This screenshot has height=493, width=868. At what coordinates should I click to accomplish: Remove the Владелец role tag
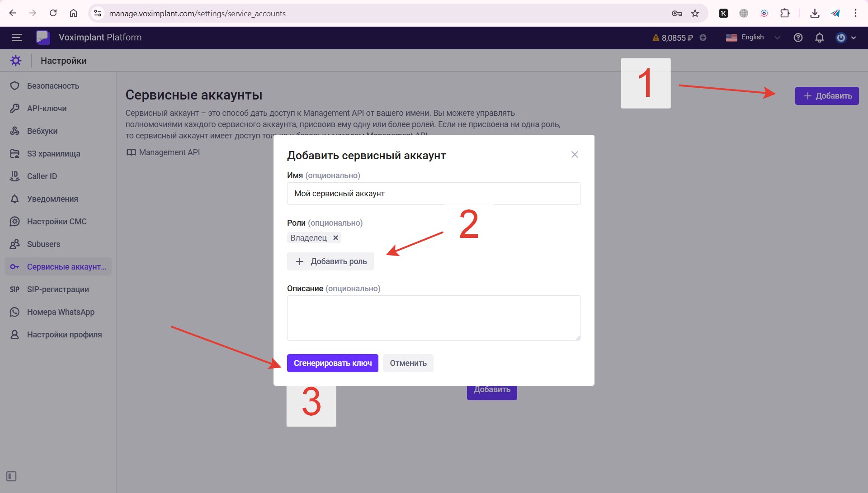click(335, 237)
